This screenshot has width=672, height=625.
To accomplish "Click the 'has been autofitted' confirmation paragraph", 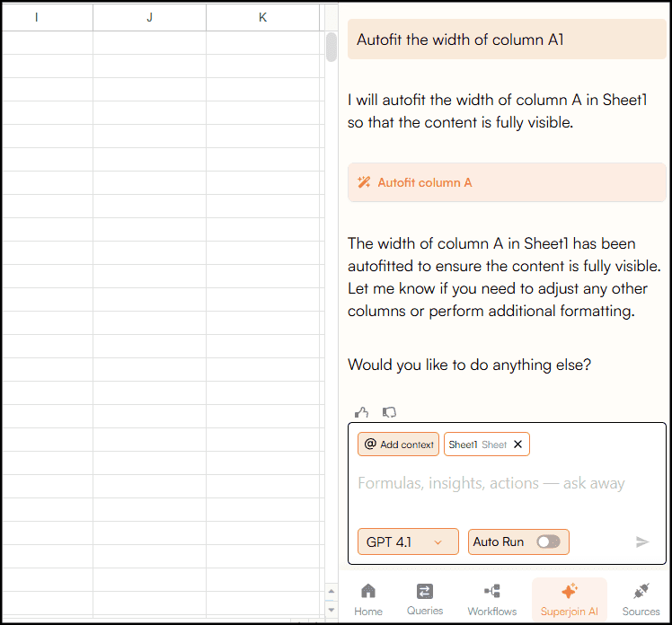I will coord(504,277).
